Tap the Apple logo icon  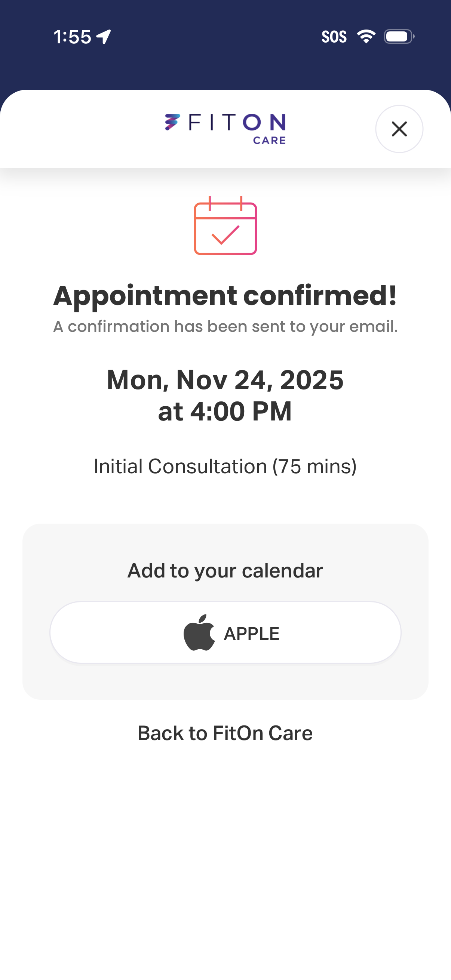[x=199, y=633]
